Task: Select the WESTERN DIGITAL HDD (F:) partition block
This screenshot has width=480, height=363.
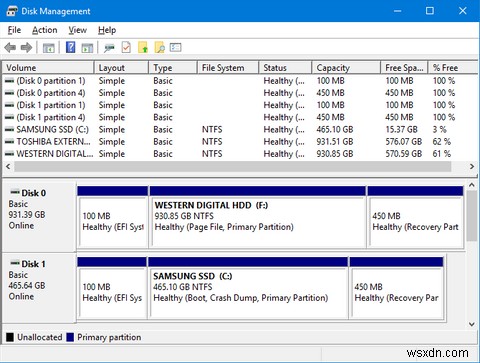Action: pos(258,217)
